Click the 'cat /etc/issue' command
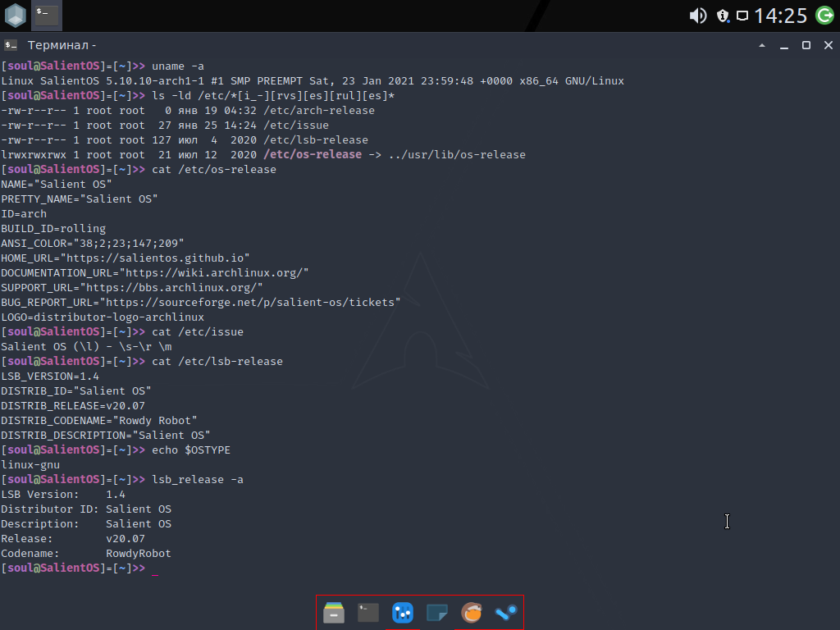Viewport: 840px width, 630px height. (x=198, y=332)
